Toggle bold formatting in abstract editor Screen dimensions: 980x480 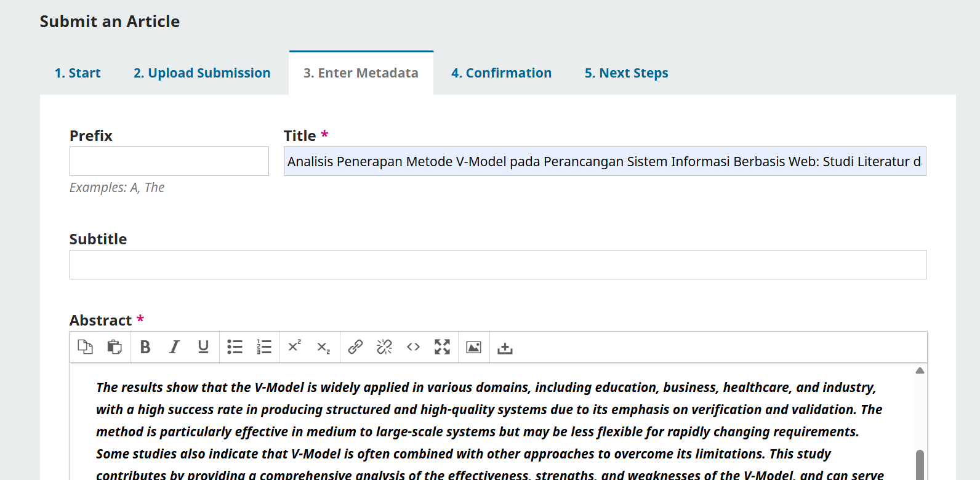pyautogui.click(x=145, y=347)
